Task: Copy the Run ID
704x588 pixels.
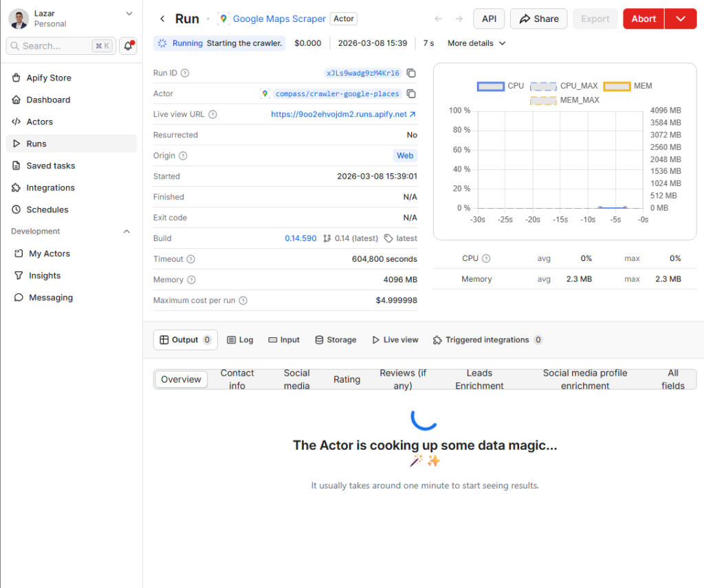Action: pos(411,73)
